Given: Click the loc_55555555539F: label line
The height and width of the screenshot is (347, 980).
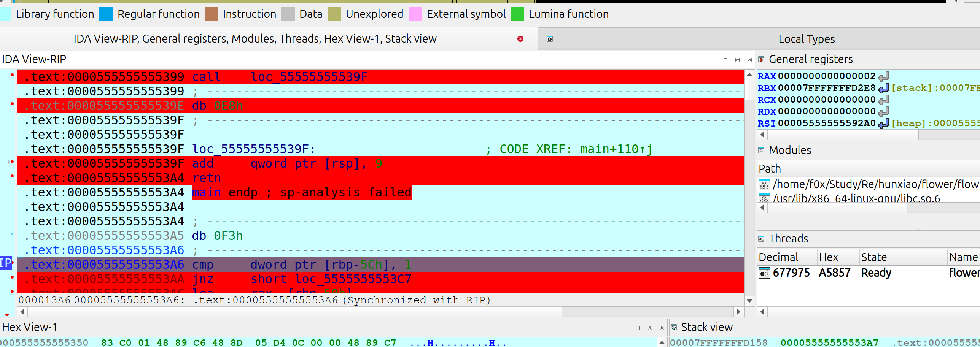Looking at the screenshot, I should click(253, 149).
